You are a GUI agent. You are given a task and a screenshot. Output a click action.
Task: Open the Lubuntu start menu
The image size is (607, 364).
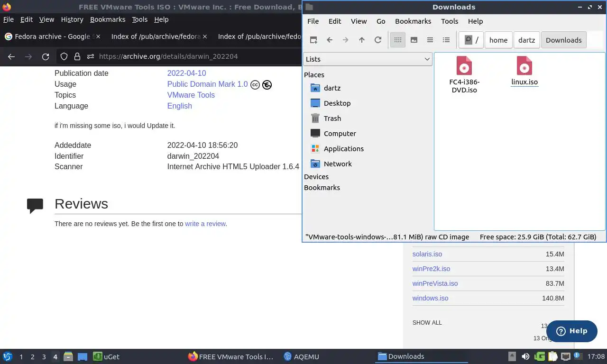pyautogui.click(x=8, y=357)
